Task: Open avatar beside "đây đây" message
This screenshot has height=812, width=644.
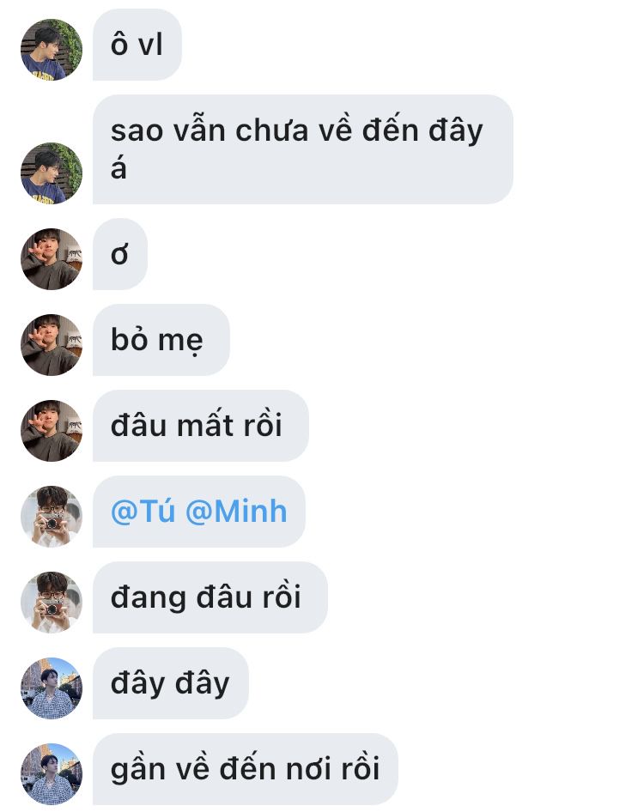Action: point(52,688)
